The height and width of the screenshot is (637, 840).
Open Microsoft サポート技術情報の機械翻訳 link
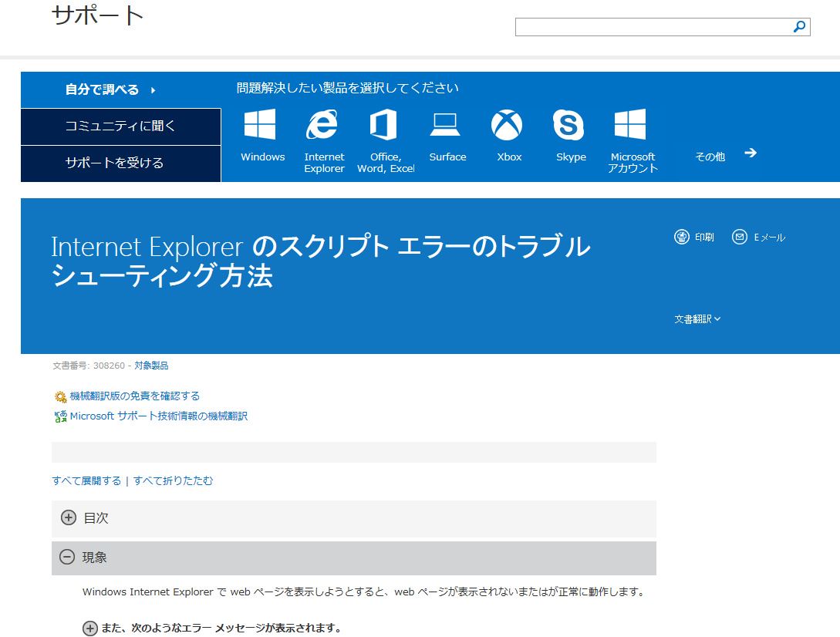click(x=159, y=416)
